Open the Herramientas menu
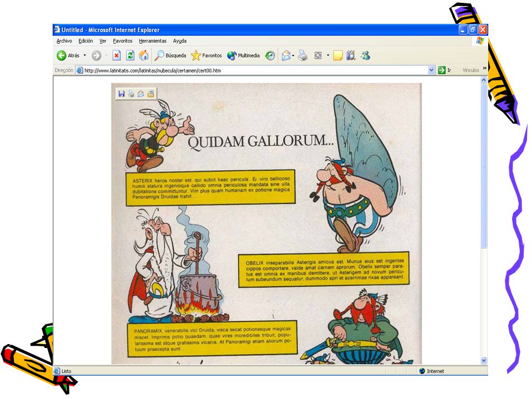The width and height of the screenshot is (532, 399). (153, 41)
